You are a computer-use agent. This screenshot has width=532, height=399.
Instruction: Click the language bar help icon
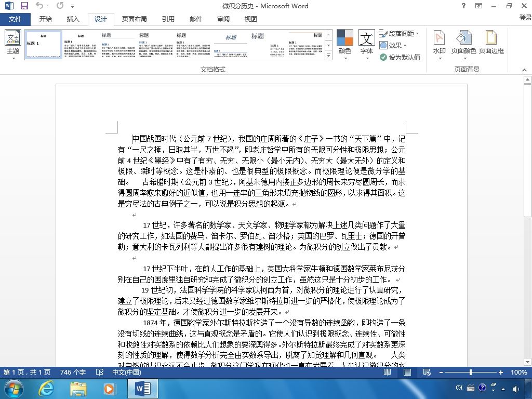click(x=482, y=388)
